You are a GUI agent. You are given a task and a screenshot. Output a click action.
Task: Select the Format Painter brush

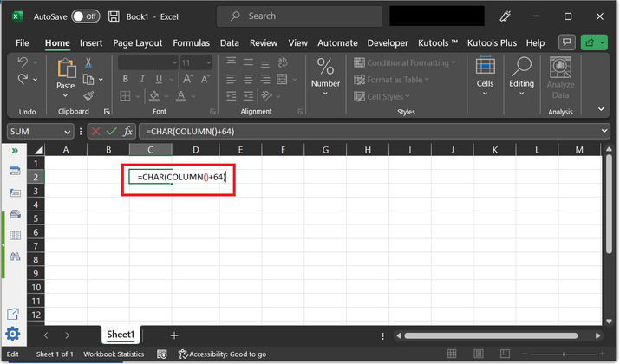click(88, 96)
